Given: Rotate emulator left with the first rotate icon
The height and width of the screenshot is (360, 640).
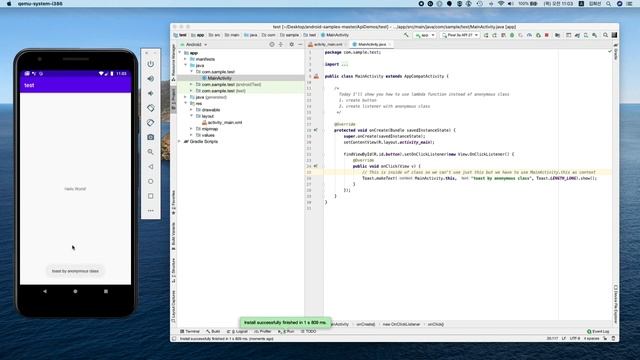Looking at the screenshot, I should pyautogui.click(x=151, y=108).
